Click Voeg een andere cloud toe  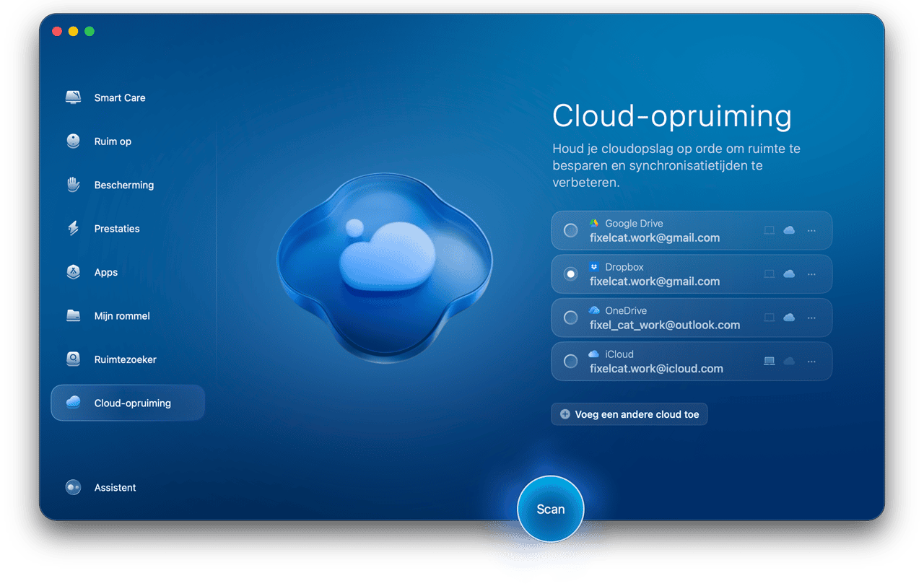[x=629, y=414]
